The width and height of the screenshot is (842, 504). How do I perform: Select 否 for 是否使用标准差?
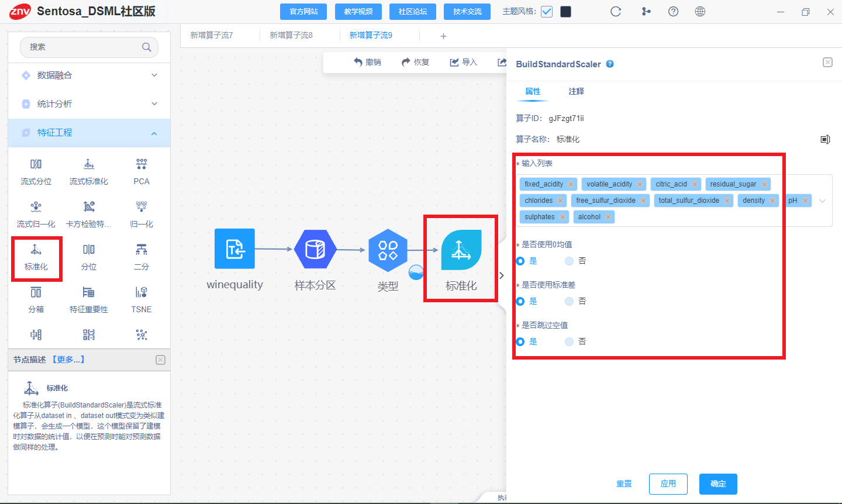pos(569,301)
